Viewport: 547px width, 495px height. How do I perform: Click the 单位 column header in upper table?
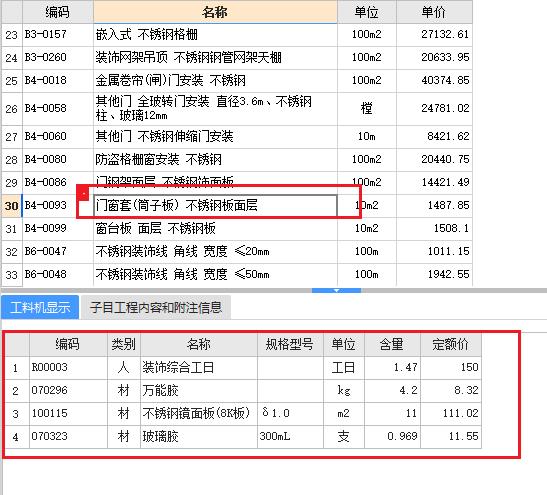pos(367,12)
